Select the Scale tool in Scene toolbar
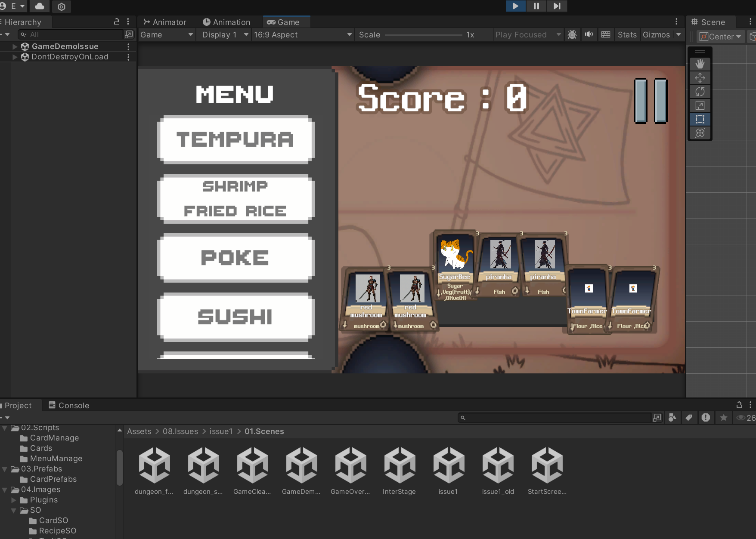Image resolution: width=756 pixels, height=539 pixels. pos(700,105)
